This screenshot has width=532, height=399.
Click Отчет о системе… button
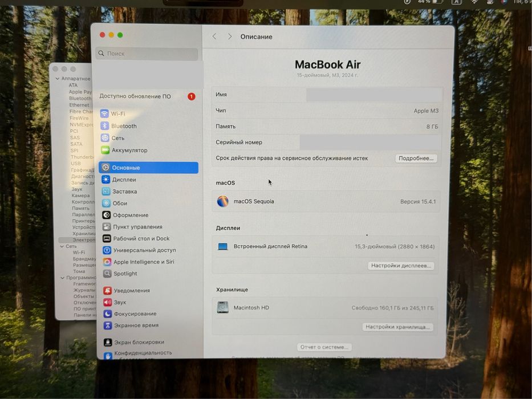point(324,347)
